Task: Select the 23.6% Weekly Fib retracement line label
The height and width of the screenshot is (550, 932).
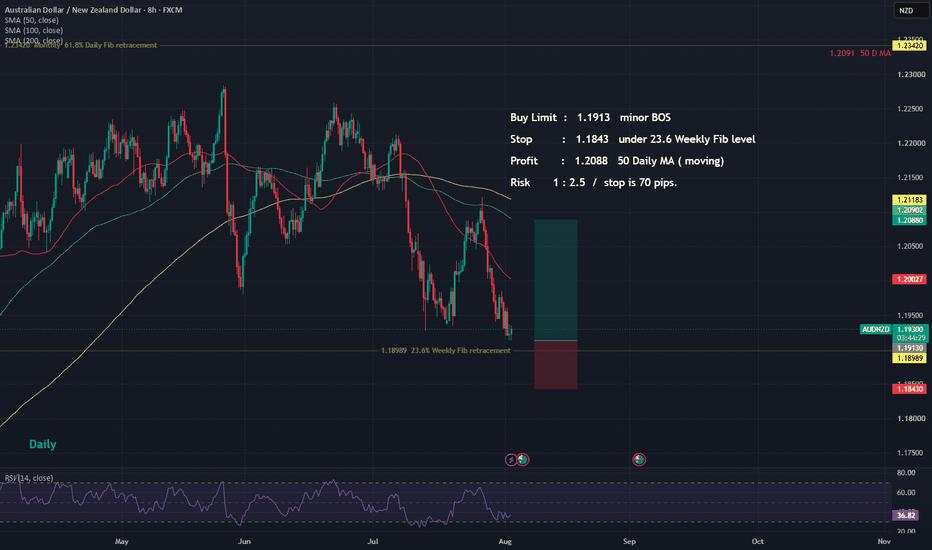Action: pyautogui.click(x=446, y=351)
